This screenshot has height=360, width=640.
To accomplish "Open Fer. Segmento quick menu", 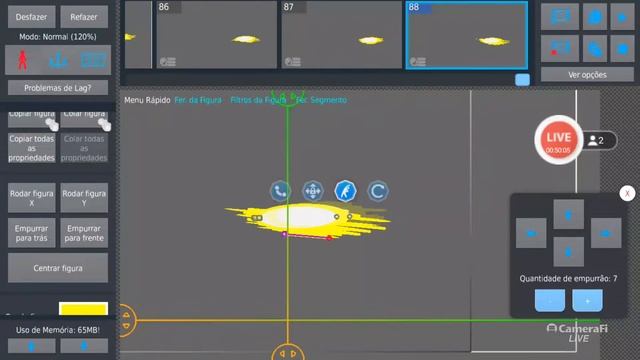I will [321, 100].
